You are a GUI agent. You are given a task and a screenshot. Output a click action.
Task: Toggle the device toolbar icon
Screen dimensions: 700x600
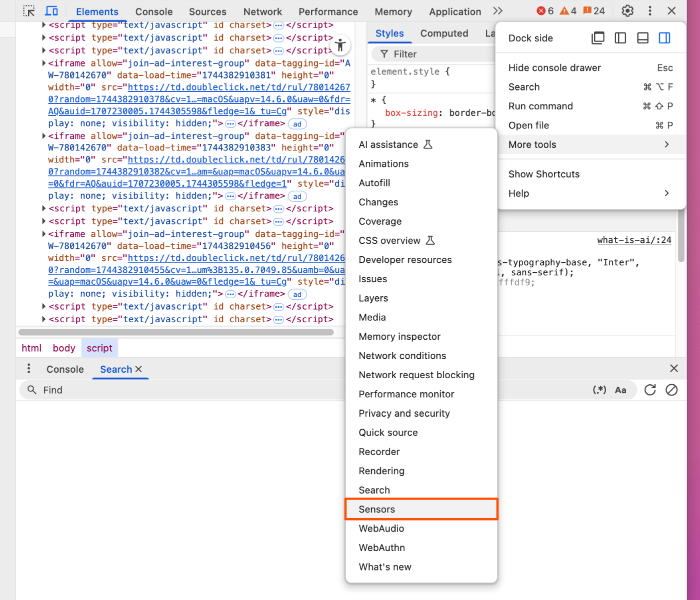pos(51,11)
